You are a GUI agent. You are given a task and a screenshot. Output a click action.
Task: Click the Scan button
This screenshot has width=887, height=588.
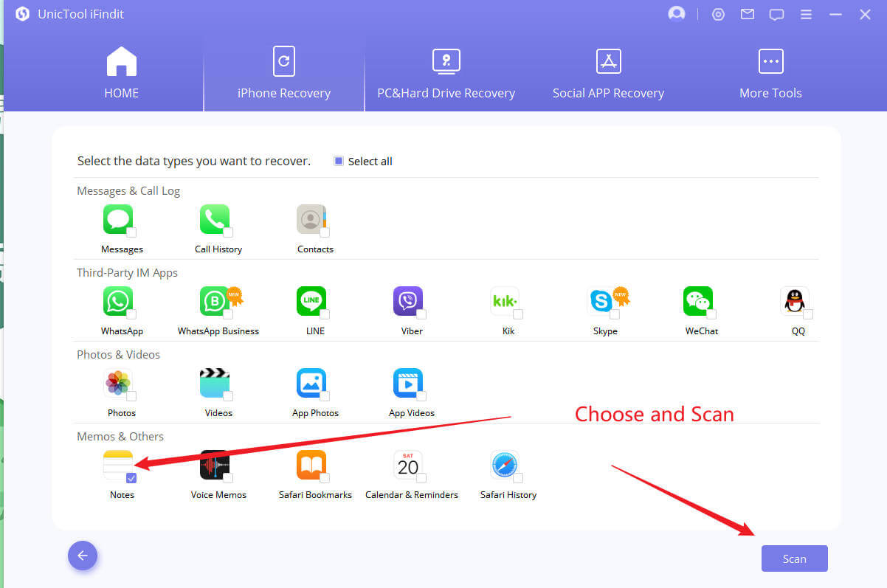coord(795,558)
